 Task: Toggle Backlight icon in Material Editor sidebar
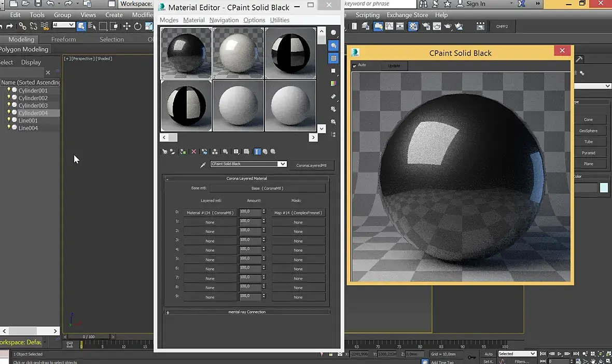pos(333,46)
